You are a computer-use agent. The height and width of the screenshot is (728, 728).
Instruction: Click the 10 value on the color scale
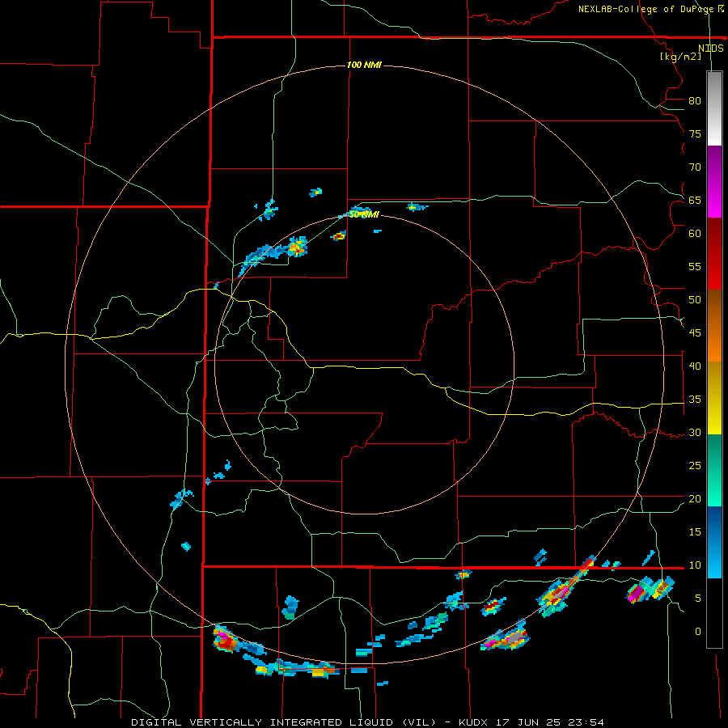pos(695,565)
